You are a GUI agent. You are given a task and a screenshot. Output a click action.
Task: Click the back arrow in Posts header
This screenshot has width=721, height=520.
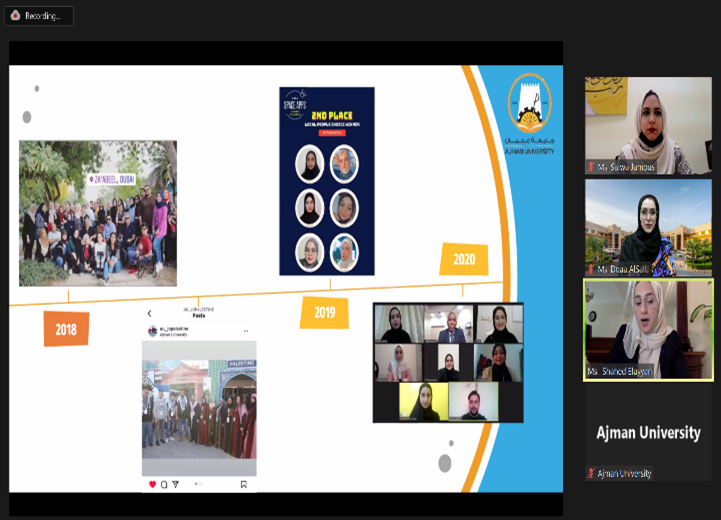click(150, 314)
